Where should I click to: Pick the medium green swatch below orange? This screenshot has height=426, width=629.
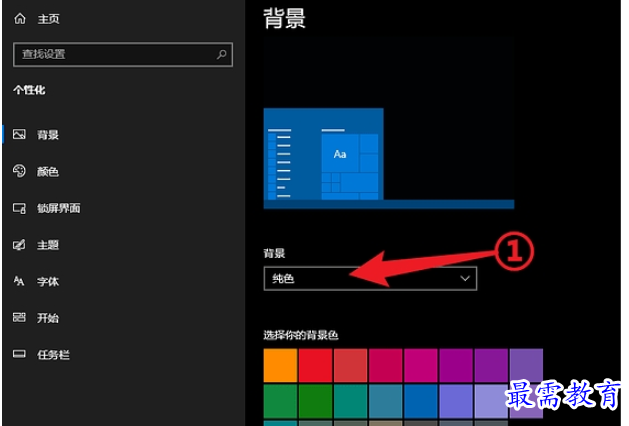click(280, 401)
